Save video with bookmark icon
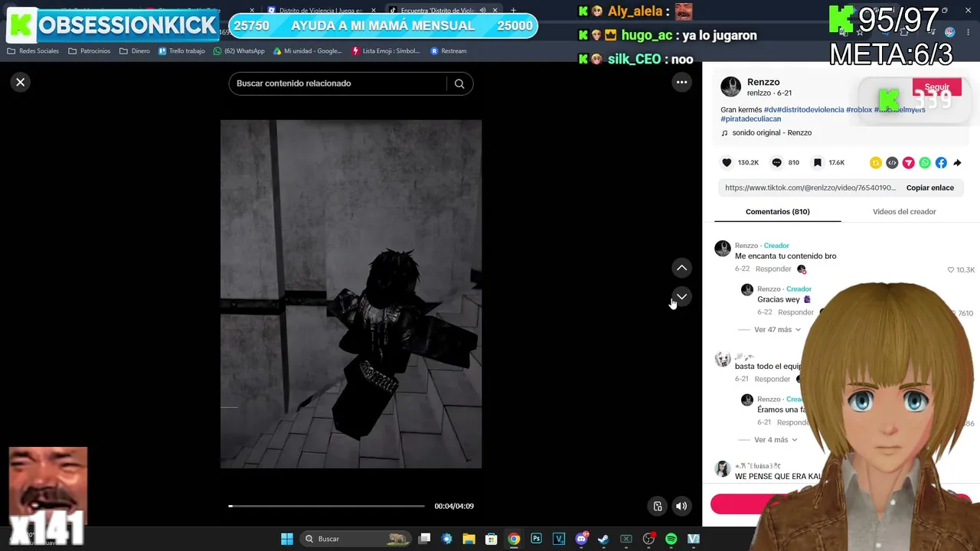The width and height of the screenshot is (980, 551). [x=818, y=162]
